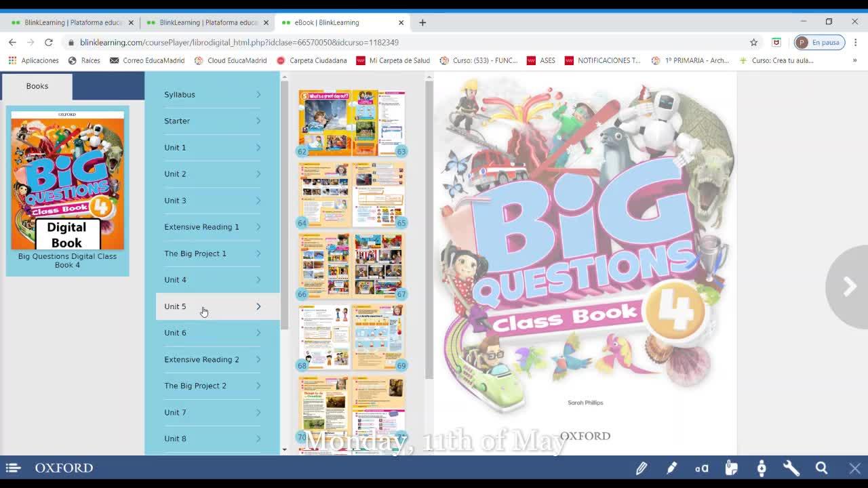Open the Carpeta Ciudadana bookmark
868x488 pixels.
311,60
